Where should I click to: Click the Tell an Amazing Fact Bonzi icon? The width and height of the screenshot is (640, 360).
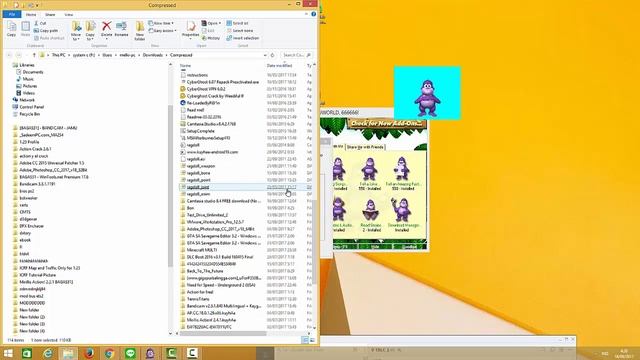(402, 169)
